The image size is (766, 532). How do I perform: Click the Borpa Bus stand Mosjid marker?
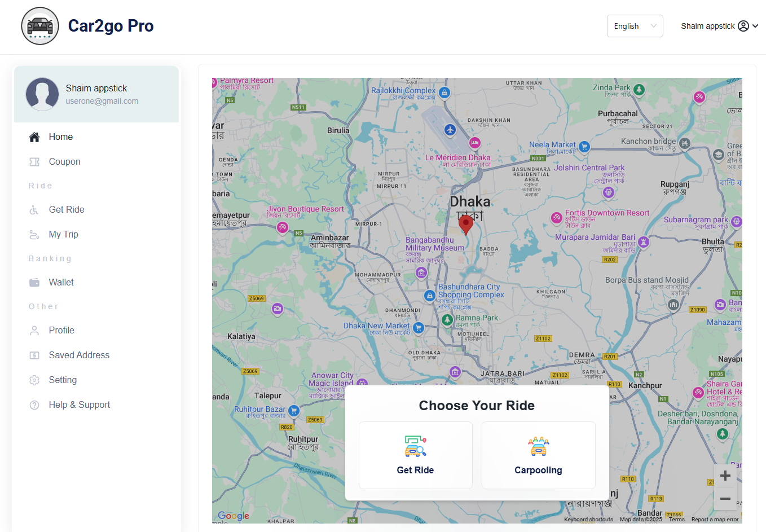(x=673, y=305)
